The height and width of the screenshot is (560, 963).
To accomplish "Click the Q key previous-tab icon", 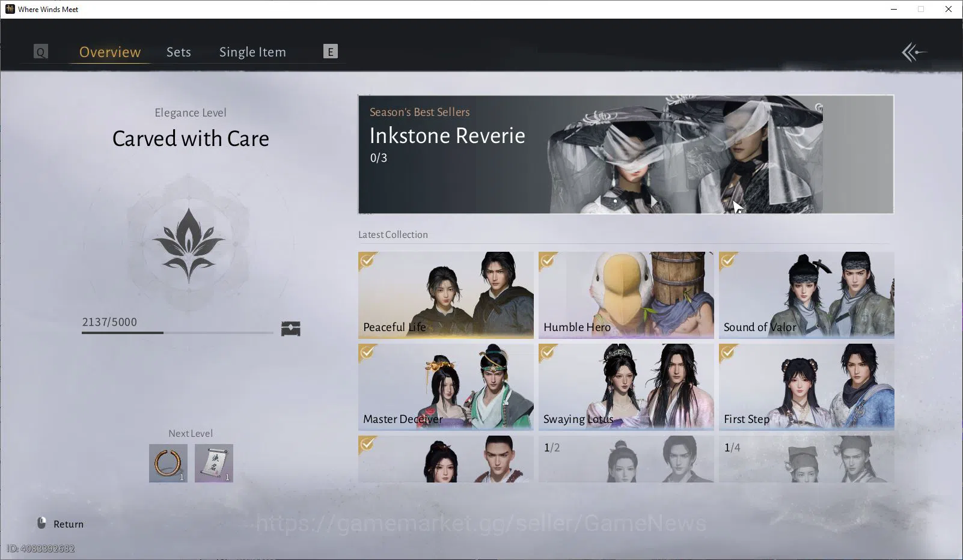I will pos(41,52).
